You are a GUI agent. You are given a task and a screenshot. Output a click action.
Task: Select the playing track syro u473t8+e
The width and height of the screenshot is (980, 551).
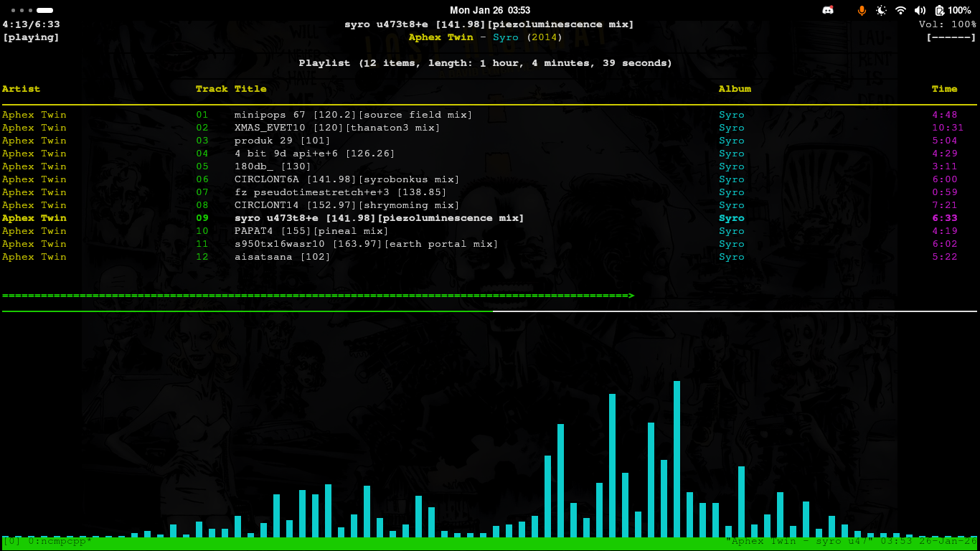click(x=379, y=218)
